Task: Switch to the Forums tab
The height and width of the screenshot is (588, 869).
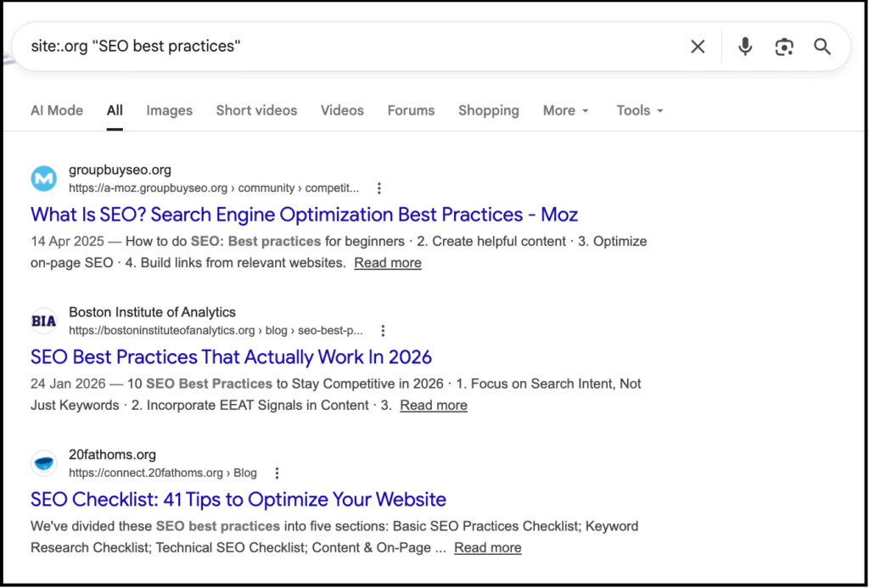Action: click(x=411, y=110)
